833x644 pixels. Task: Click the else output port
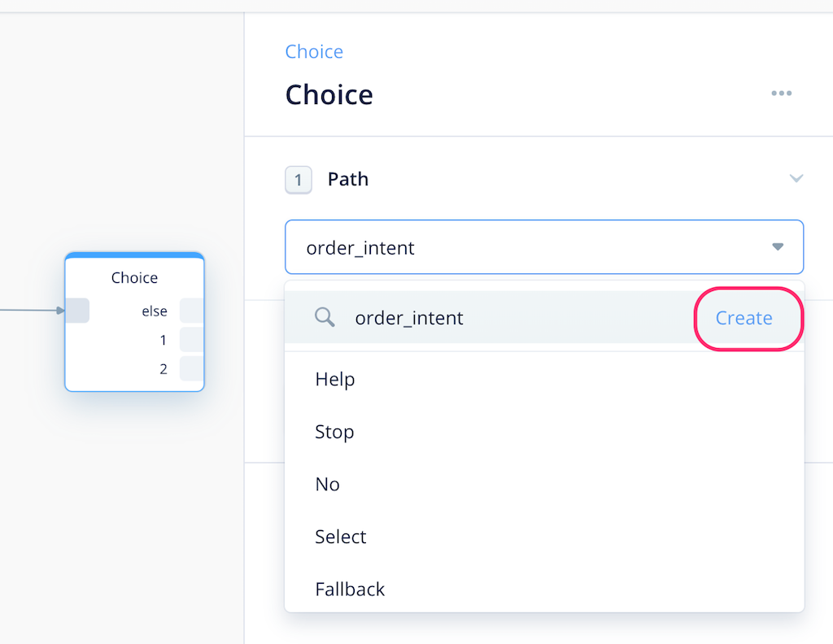point(192,311)
